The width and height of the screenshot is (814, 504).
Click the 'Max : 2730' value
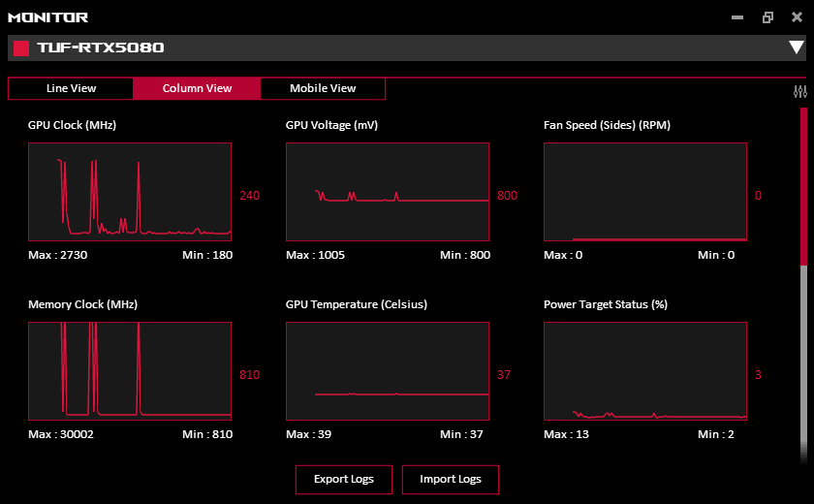pyautogui.click(x=57, y=255)
